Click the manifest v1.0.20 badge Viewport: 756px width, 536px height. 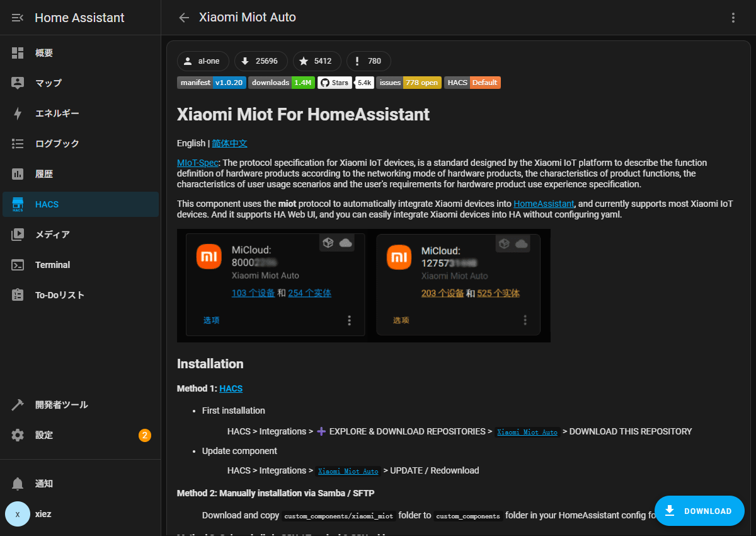tap(212, 83)
